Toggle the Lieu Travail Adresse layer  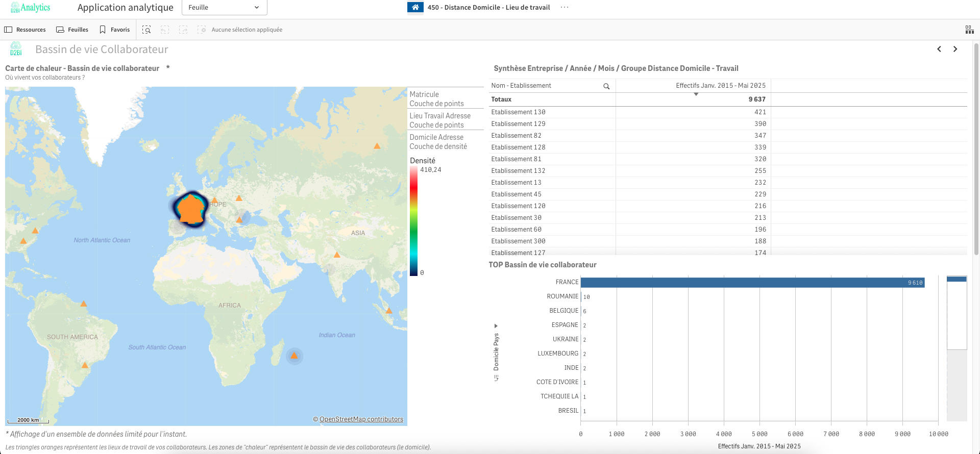point(439,120)
